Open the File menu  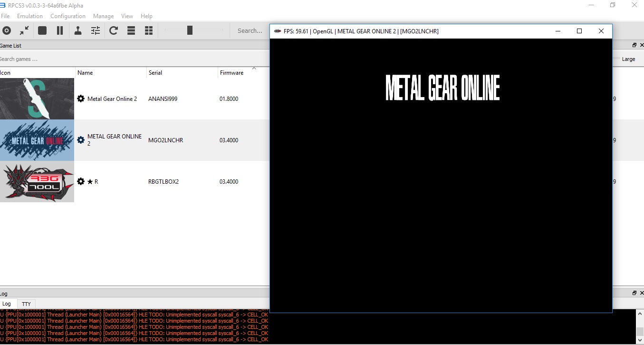point(6,16)
